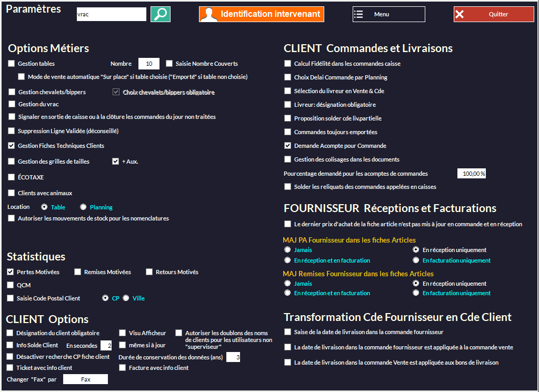Click the magnifying glass search icon
The image size is (539, 392).
(161, 14)
